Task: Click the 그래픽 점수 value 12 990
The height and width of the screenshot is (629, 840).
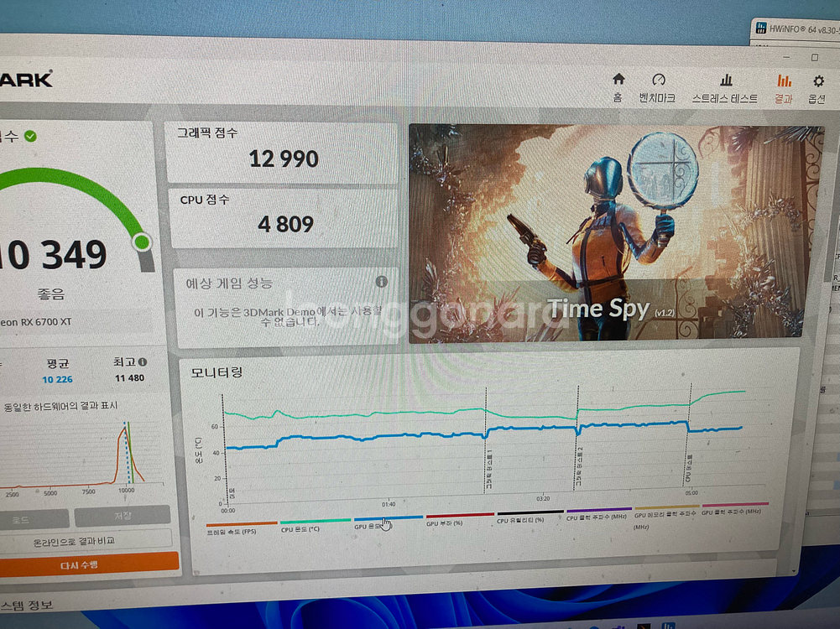Action: [284, 159]
